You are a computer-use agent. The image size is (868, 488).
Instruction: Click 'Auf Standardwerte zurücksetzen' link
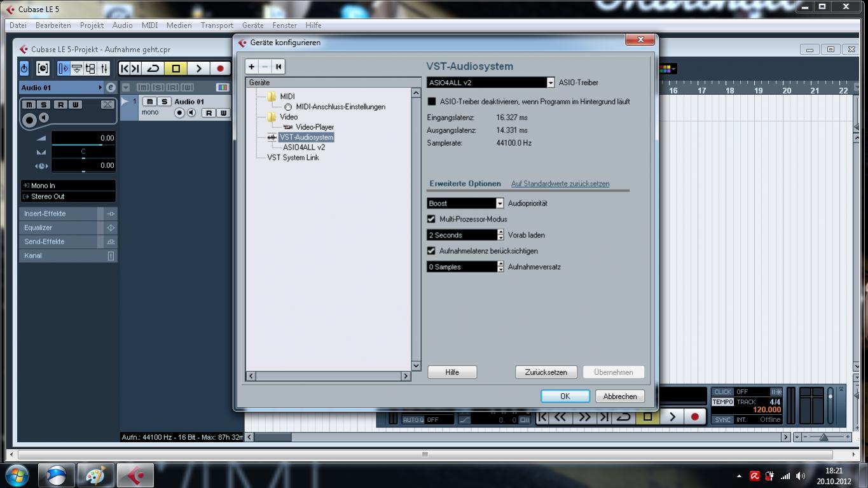pos(560,184)
